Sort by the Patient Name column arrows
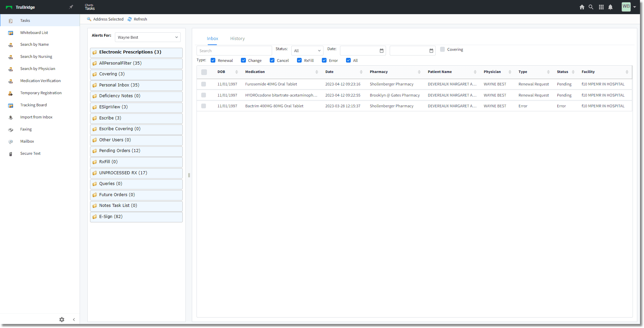This screenshot has height=328, width=644. (x=475, y=72)
